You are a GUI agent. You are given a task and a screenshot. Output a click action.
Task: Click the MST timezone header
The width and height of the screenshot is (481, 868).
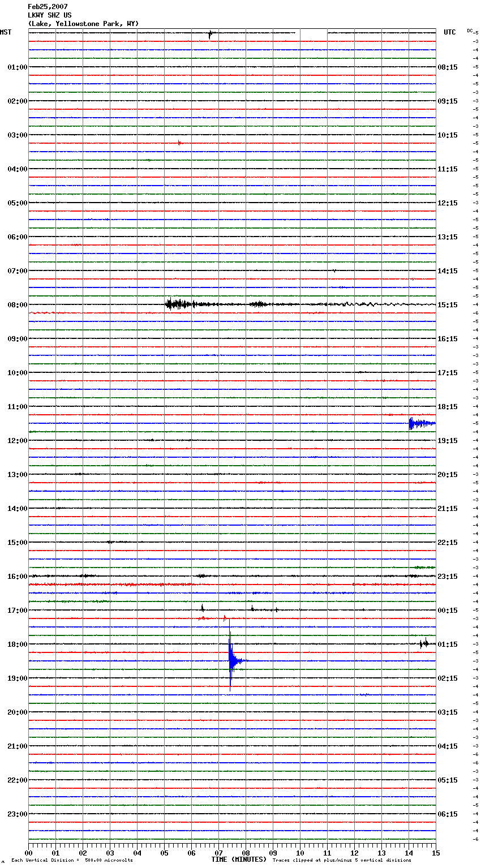click(6, 32)
